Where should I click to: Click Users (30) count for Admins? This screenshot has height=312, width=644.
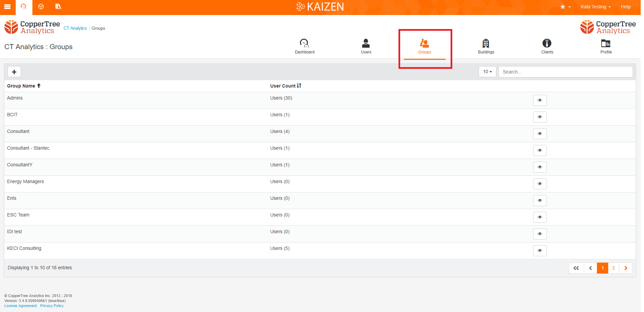click(x=281, y=98)
